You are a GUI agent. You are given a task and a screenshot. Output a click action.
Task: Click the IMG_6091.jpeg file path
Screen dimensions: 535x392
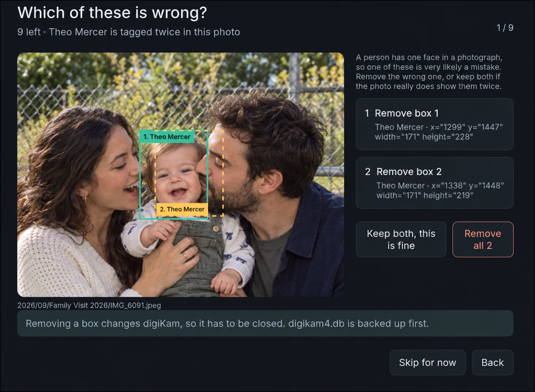point(89,305)
